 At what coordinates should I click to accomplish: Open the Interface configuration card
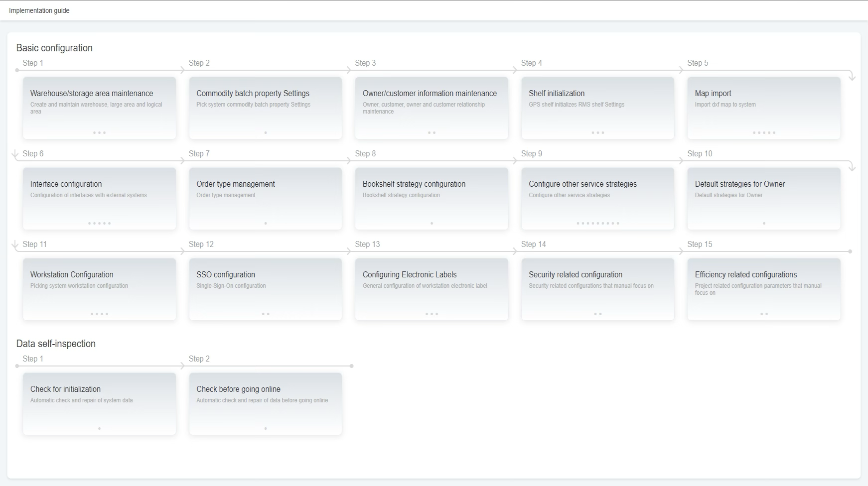tap(99, 198)
